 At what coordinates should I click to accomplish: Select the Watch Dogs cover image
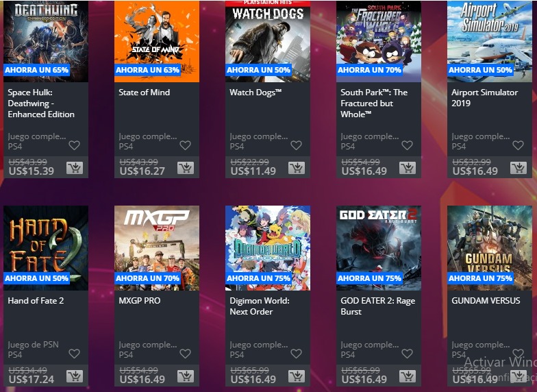point(268,41)
